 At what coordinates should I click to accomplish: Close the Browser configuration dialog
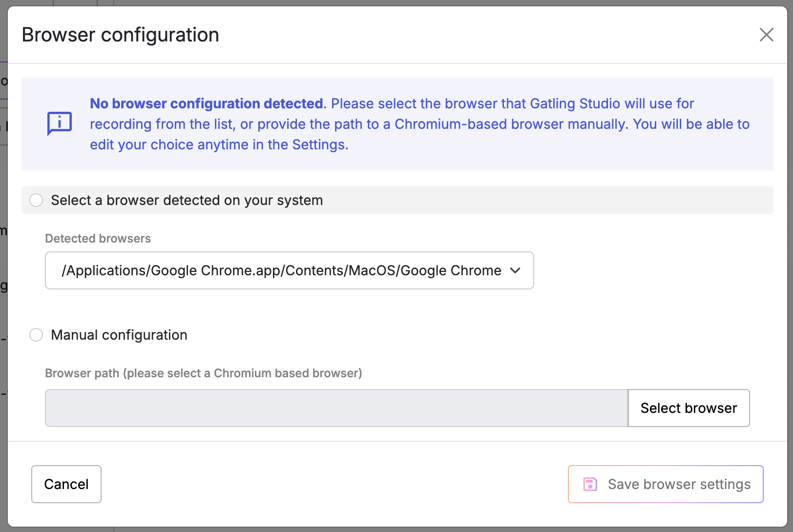(x=766, y=35)
